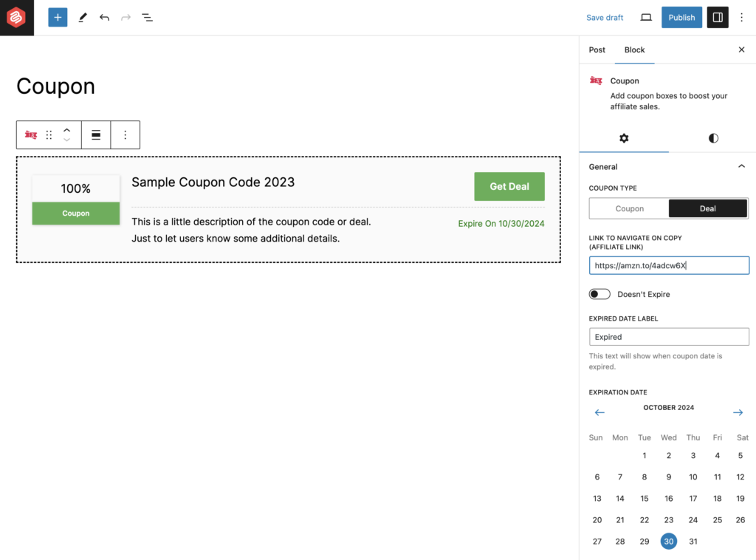Screen dimensions: 756x560
Task: Select the Tools pencil icon
Action: click(x=83, y=17)
